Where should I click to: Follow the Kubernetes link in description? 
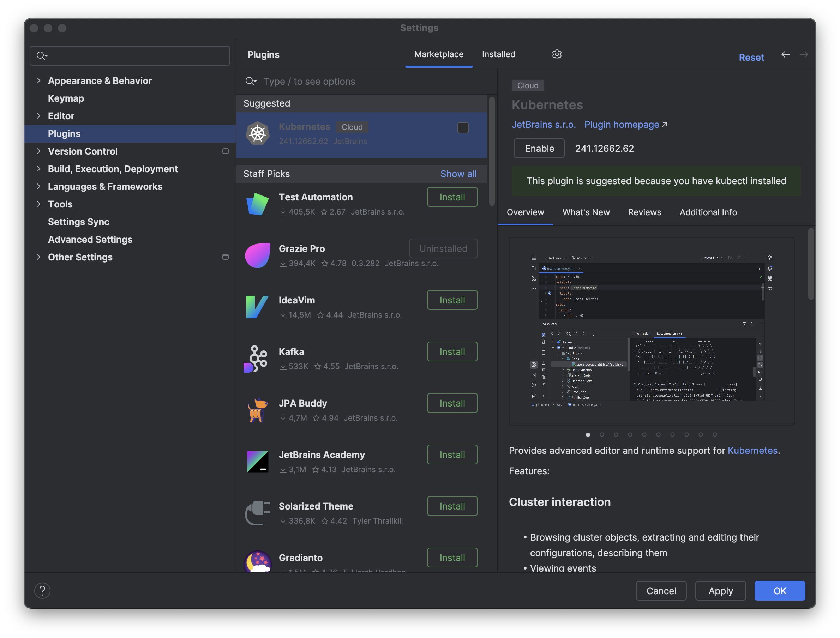(x=752, y=450)
